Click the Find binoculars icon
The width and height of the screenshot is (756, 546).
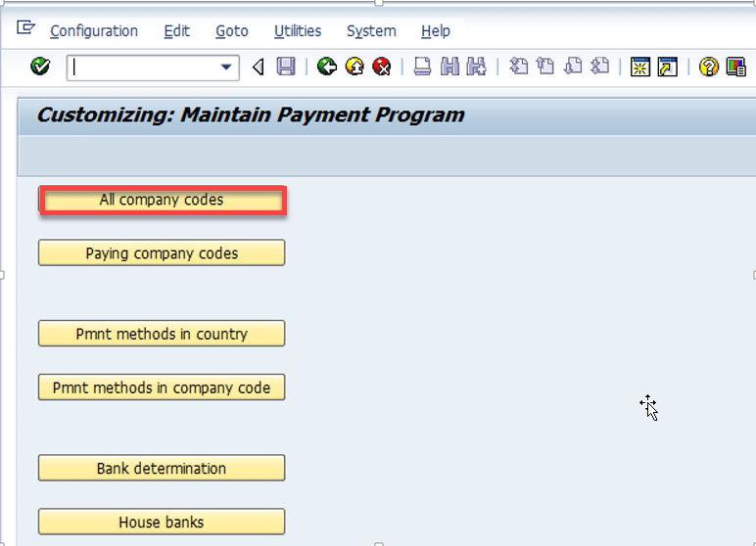point(449,67)
